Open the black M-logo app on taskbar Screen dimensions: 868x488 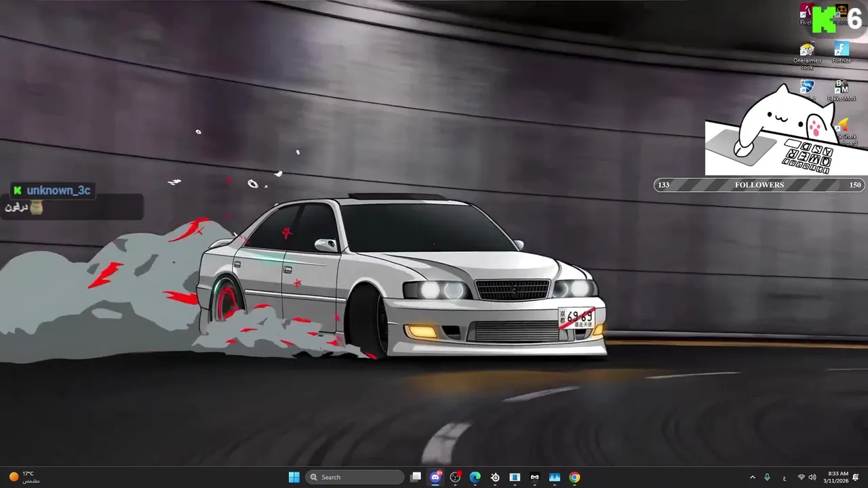(534, 477)
